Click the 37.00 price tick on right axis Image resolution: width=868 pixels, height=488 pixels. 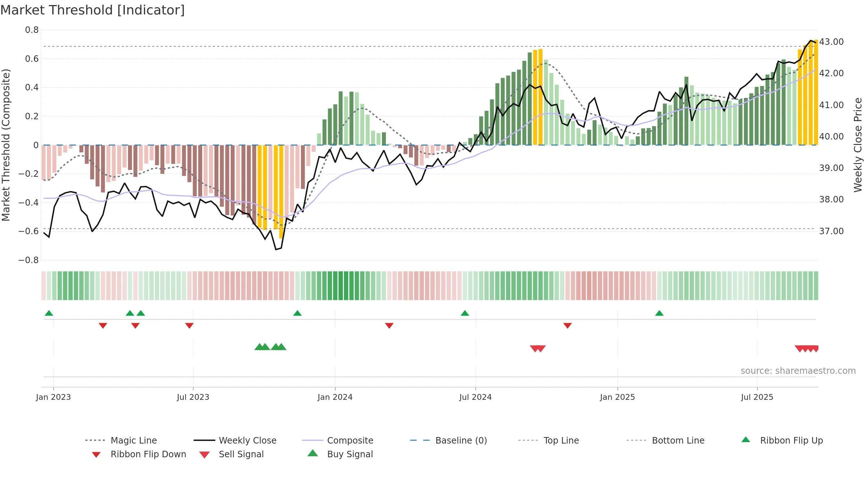click(831, 231)
